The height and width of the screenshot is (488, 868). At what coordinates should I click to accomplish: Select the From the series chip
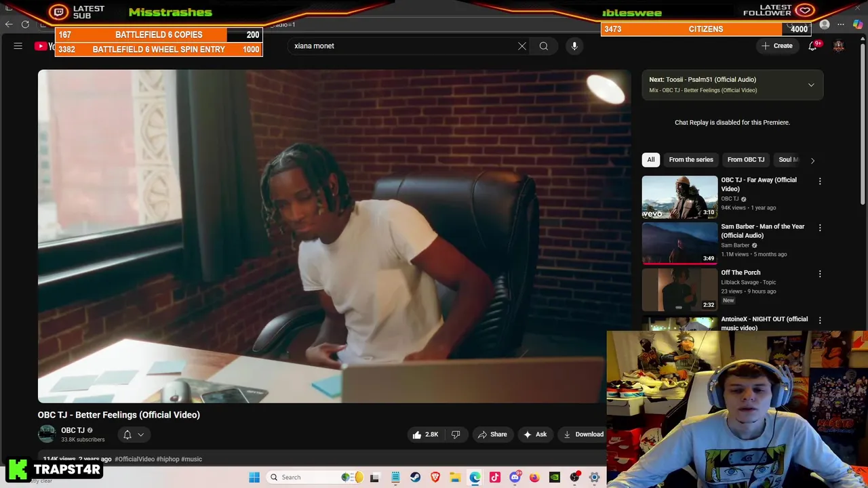pyautogui.click(x=691, y=159)
